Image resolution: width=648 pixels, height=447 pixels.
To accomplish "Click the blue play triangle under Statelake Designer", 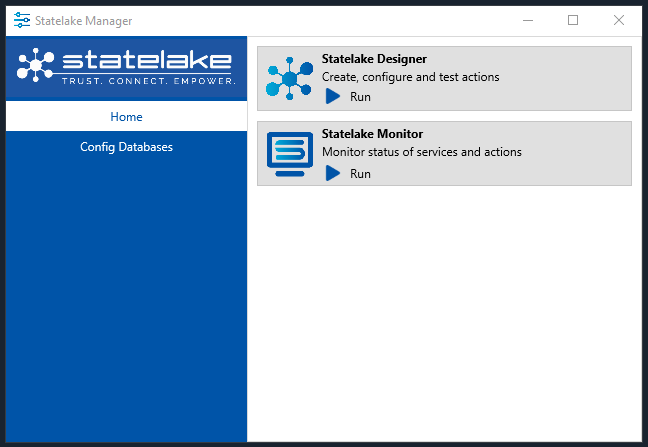I will click(x=333, y=96).
